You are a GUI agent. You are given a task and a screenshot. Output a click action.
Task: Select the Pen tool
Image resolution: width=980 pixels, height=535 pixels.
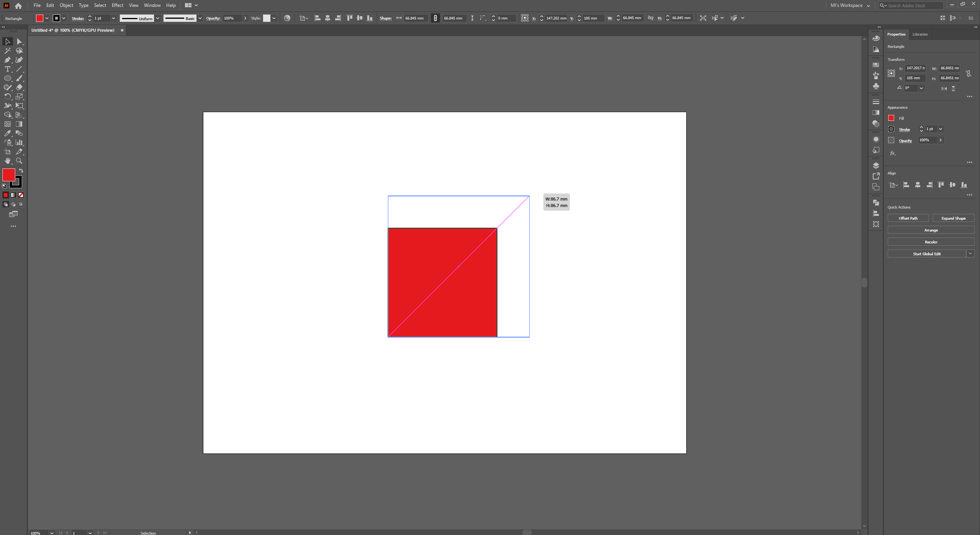[7, 60]
